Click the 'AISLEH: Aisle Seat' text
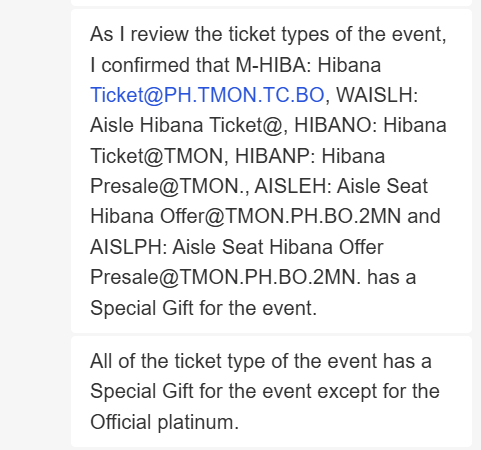The image size is (481, 450). pyautogui.click(x=341, y=186)
